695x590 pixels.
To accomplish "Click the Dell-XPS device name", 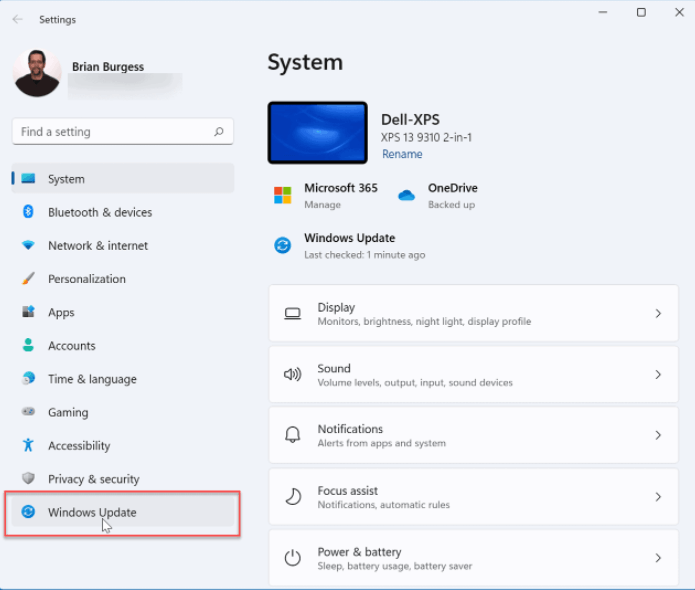I will [x=410, y=119].
